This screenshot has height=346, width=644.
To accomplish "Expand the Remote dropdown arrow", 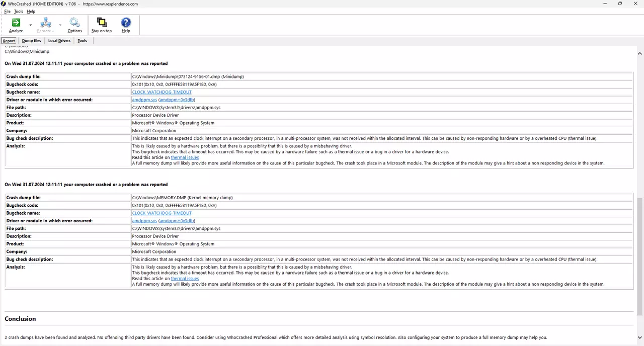I will pyautogui.click(x=60, y=25).
